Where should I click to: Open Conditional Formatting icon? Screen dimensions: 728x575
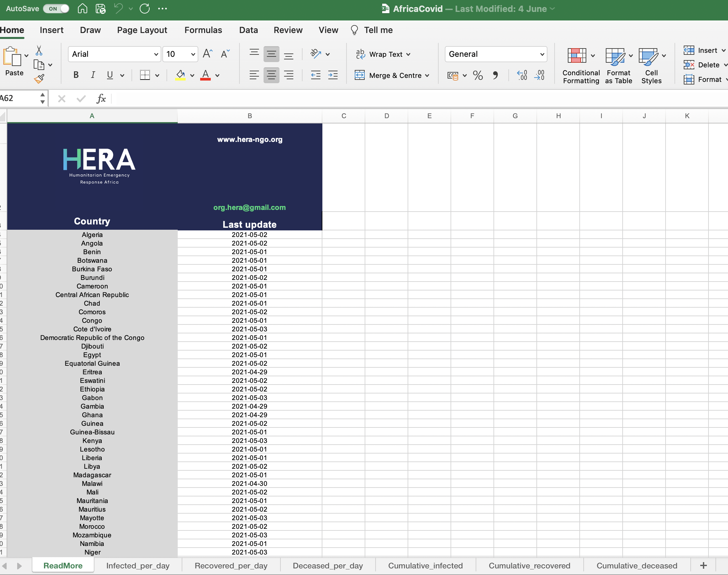[577, 55]
